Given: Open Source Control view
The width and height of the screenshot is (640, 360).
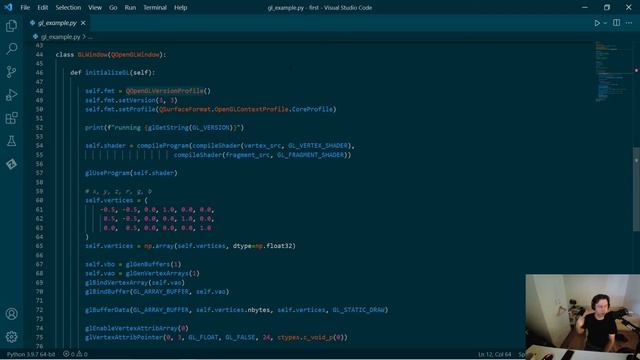Looking at the screenshot, I should [x=11, y=72].
